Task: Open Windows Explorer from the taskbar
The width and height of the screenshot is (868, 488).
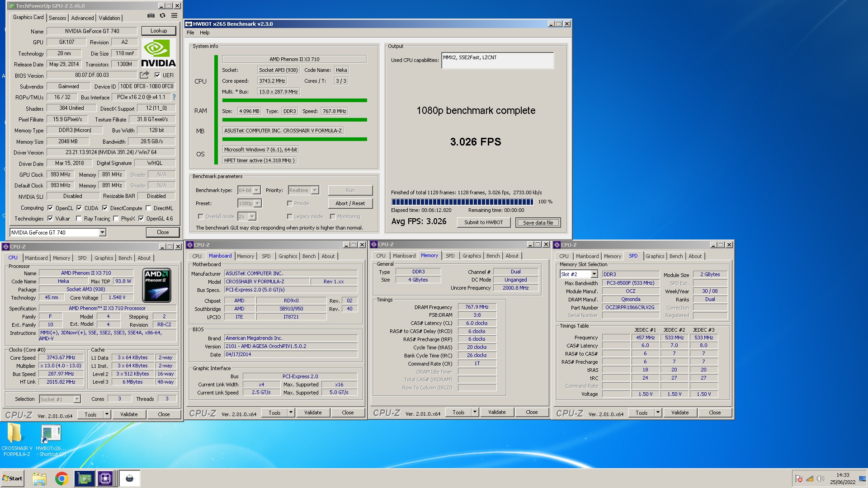Action: tap(39, 479)
